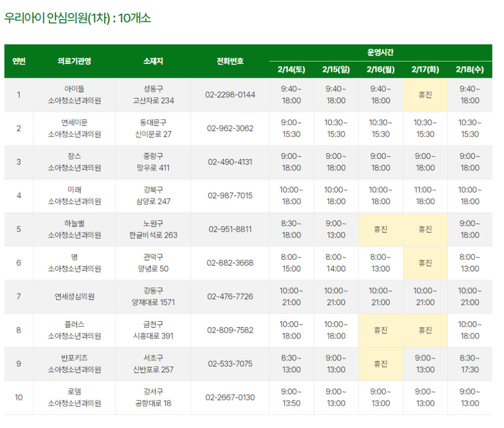Image resolution: width=504 pixels, height=428 pixels.
Task: Click the 9:00~13:50 hours cell for 로뎀
Action: pos(291,397)
